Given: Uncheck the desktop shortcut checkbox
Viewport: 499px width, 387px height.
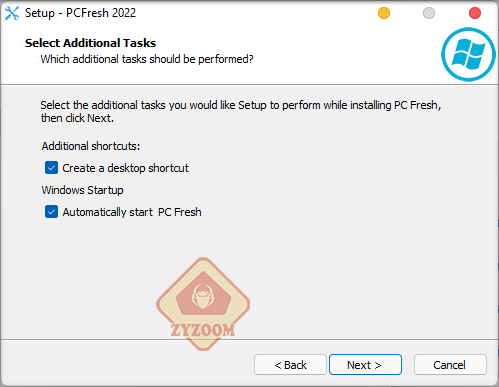Looking at the screenshot, I should pos(51,168).
